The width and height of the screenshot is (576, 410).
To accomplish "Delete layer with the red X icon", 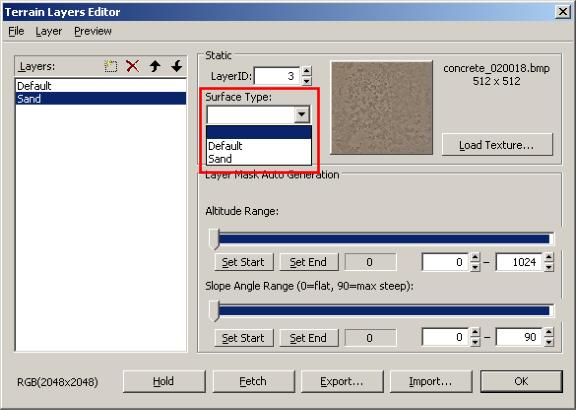I will (133, 66).
